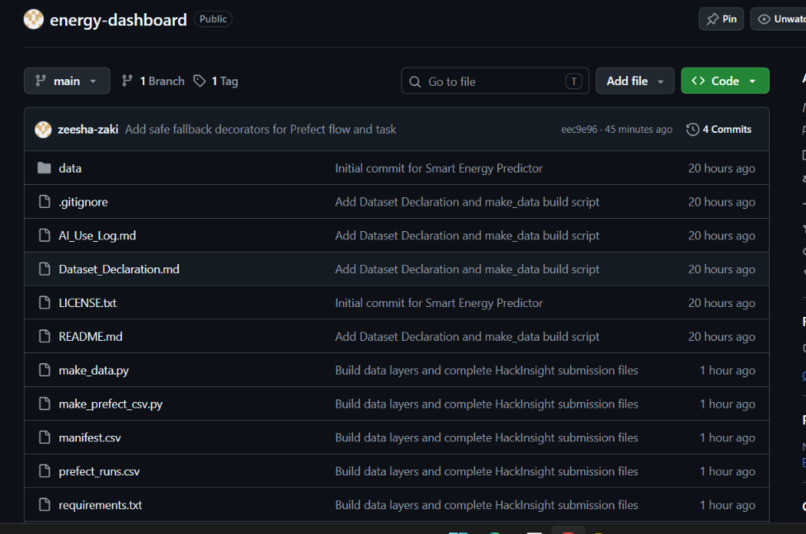The image size is (806, 534).
Task: Open the data row's Initial commit message
Action: click(x=438, y=168)
